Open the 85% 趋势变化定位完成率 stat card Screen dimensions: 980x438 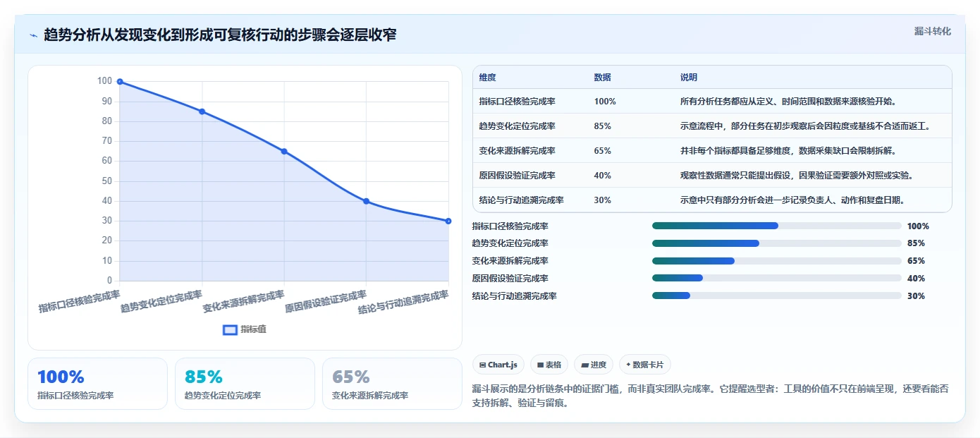pyautogui.click(x=245, y=384)
